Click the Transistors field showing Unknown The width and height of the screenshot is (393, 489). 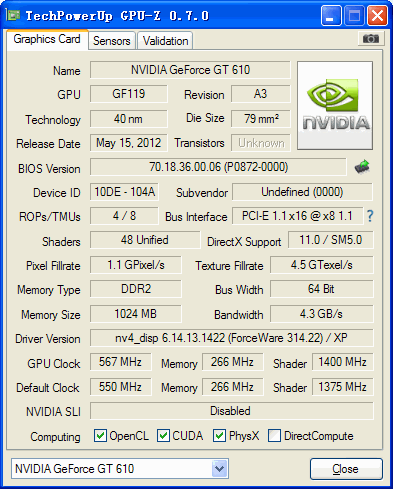point(261,143)
